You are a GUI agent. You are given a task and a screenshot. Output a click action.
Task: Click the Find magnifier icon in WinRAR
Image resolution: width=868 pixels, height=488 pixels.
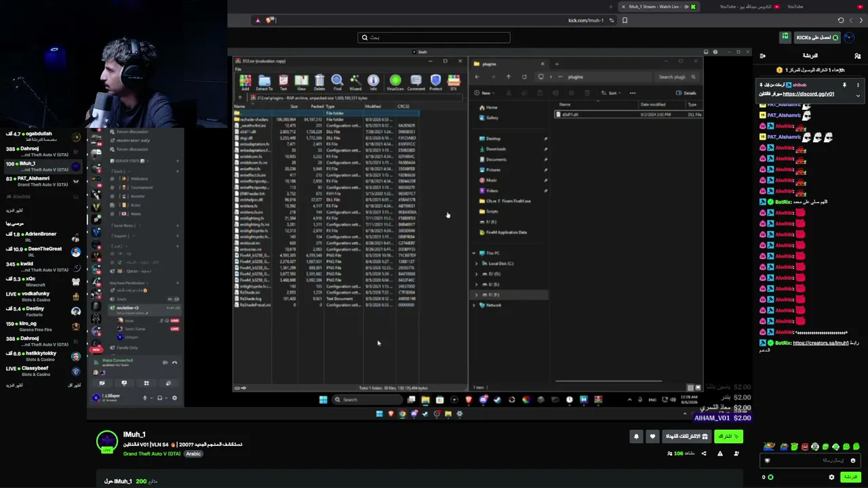pos(337,83)
